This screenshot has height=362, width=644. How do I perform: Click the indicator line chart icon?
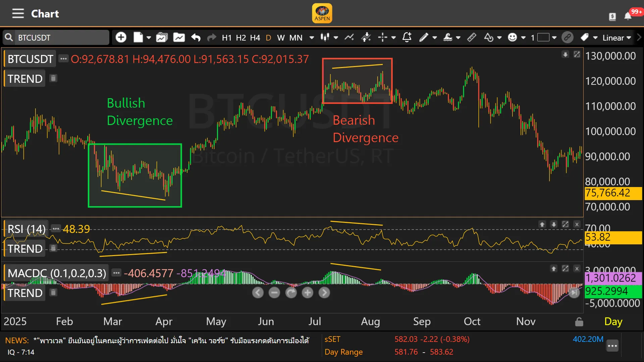[x=349, y=37]
